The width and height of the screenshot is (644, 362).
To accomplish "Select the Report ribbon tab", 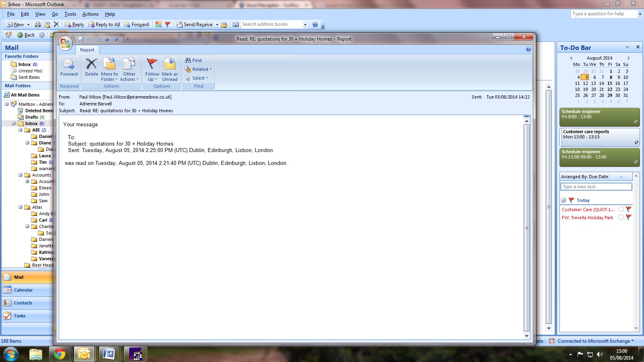I will [87, 50].
